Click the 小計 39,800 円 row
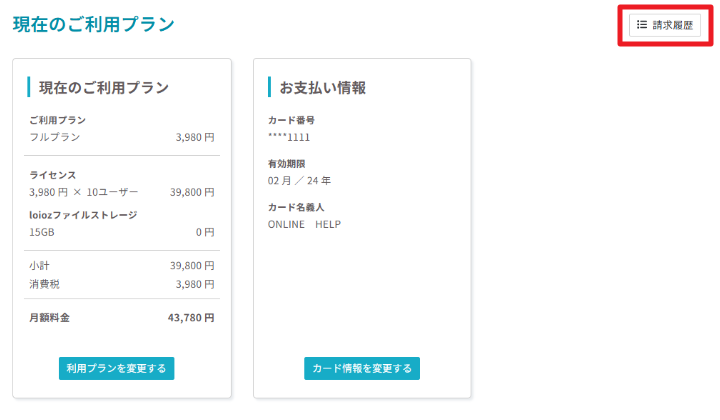Screen dimensions: 720x420 coord(122,266)
